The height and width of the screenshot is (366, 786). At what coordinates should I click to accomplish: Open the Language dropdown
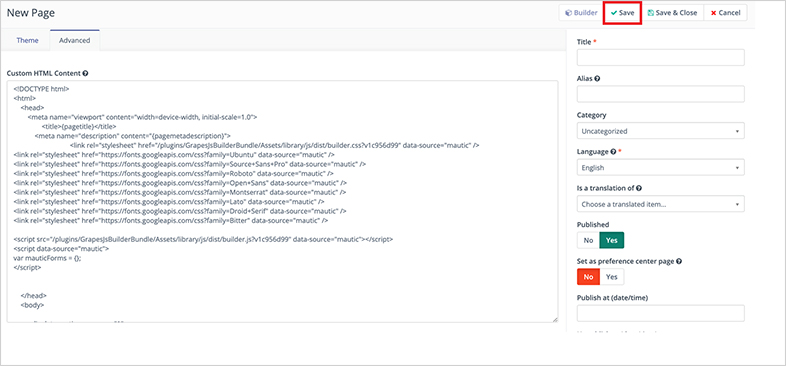(x=661, y=167)
